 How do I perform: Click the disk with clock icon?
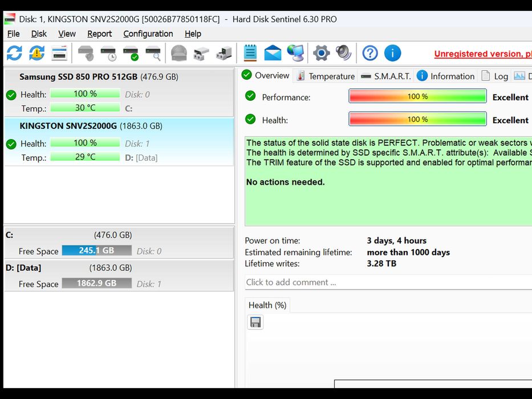(x=108, y=53)
